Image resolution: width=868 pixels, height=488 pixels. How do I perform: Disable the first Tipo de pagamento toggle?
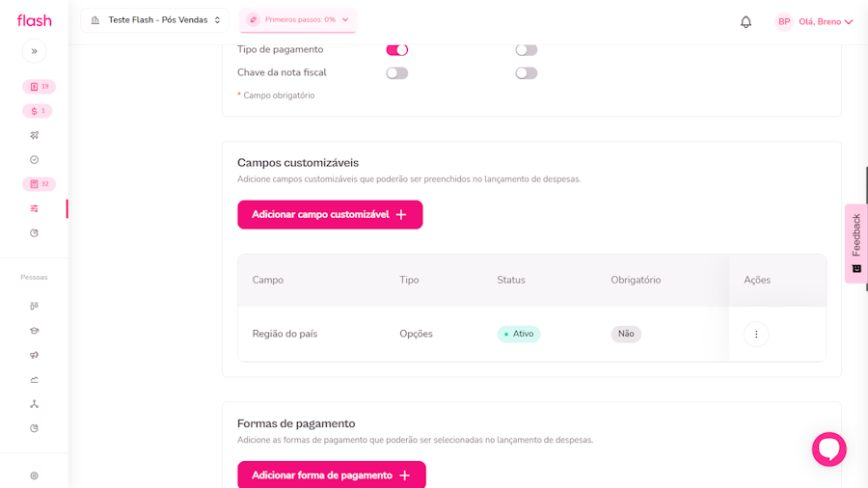pos(397,50)
